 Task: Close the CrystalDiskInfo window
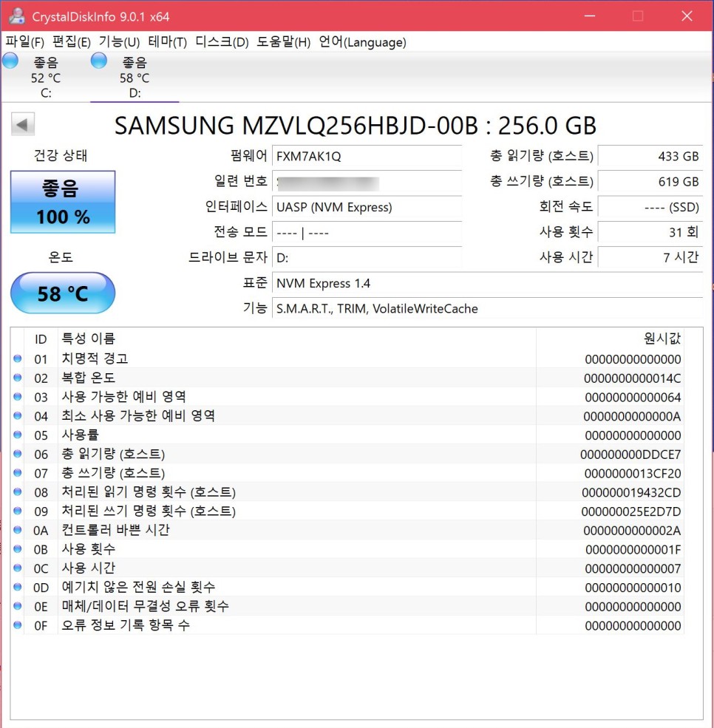point(687,16)
